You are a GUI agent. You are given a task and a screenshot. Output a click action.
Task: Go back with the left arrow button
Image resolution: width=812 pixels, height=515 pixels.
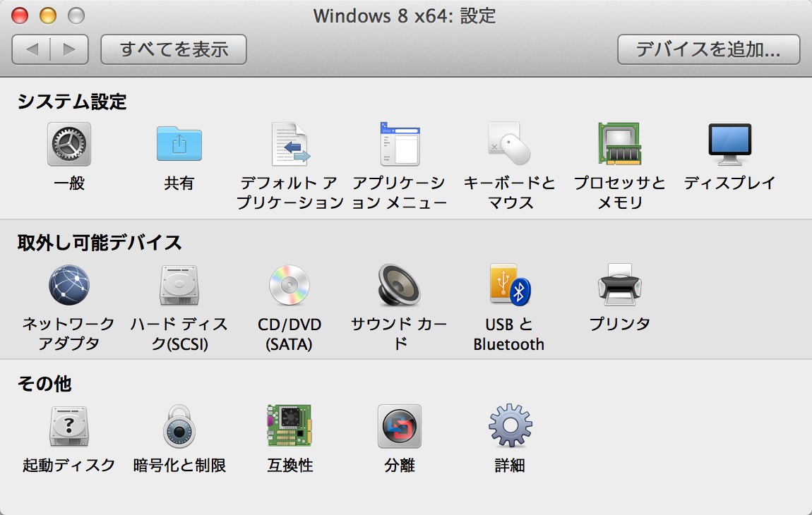point(31,49)
